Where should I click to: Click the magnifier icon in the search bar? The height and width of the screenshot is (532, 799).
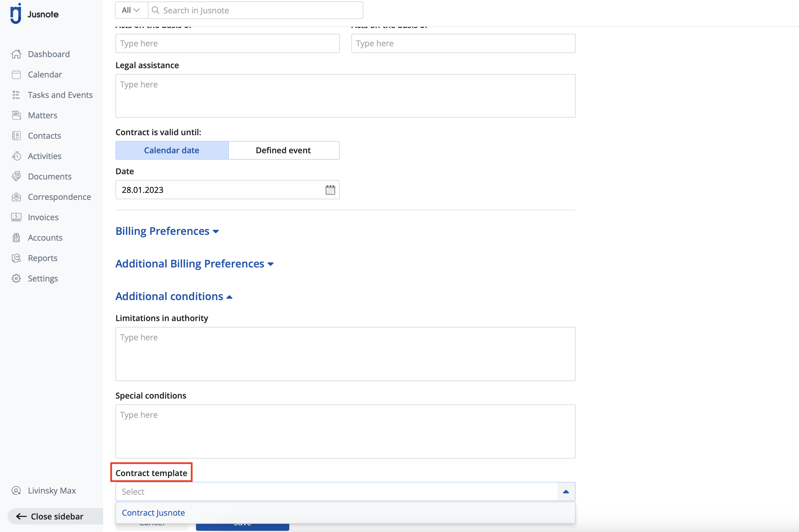point(155,10)
